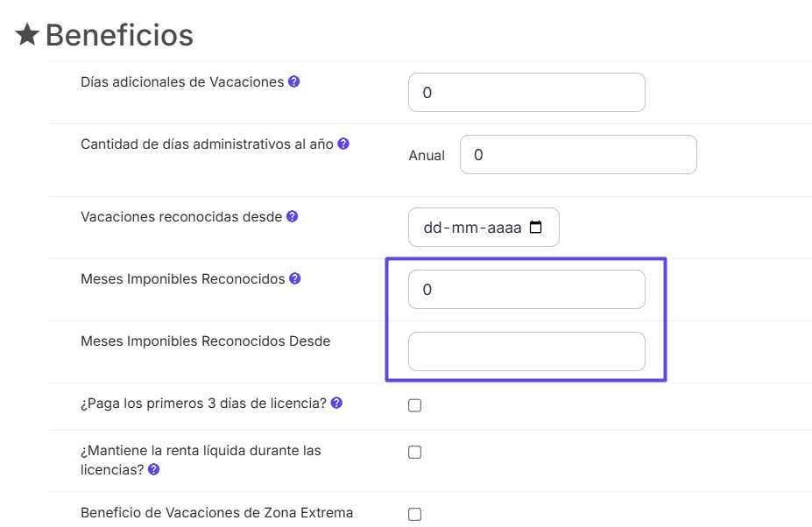812x527 pixels.
Task: Select the Vacaciones reconocidas desde date field
Action: [x=473, y=228]
